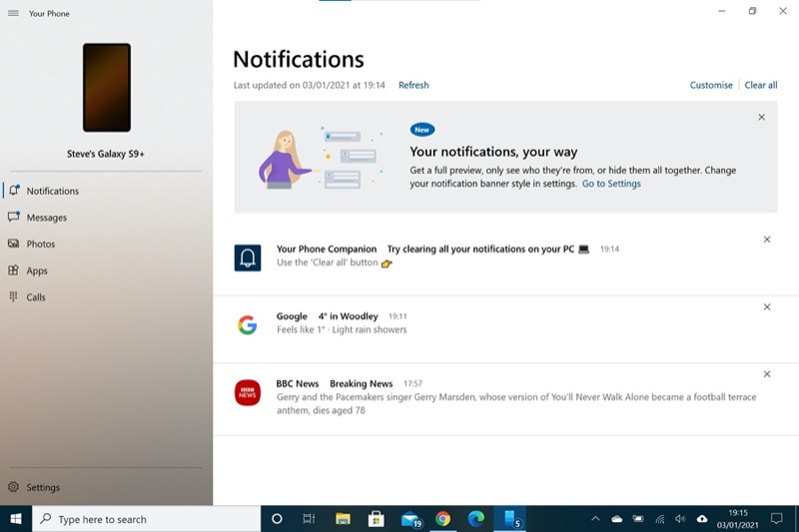The width and height of the screenshot is (799, 532).
Task: Open Microsoft Edge from the taskbar
Action: coord(476,519)
